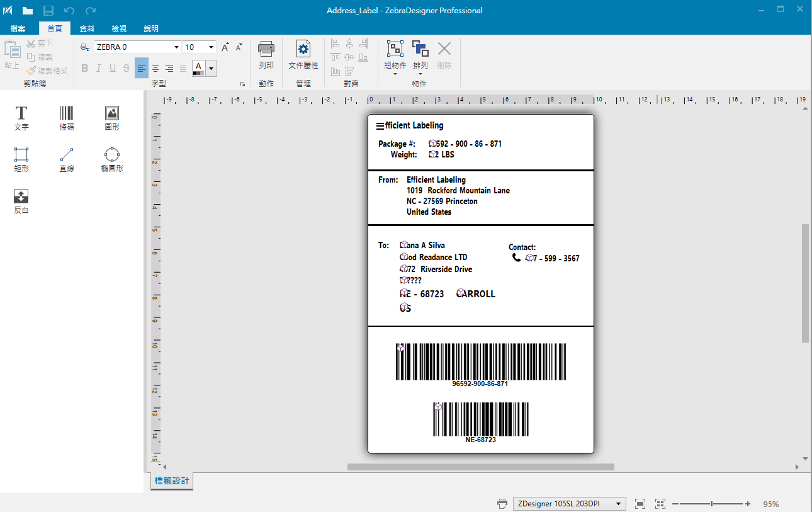Switch to the 檢視 view tab
This screenshot has width=812, height=512.
coord(119,29)
